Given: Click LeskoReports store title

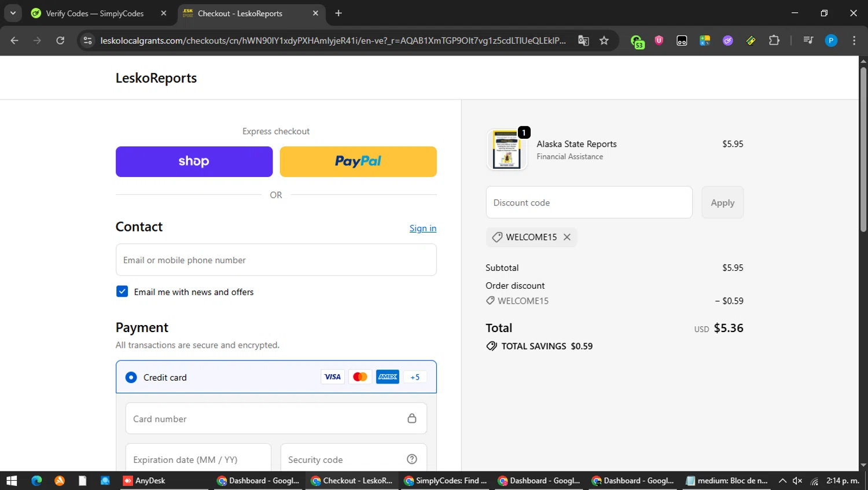Looking at the screenshot, I should point(156,78).
